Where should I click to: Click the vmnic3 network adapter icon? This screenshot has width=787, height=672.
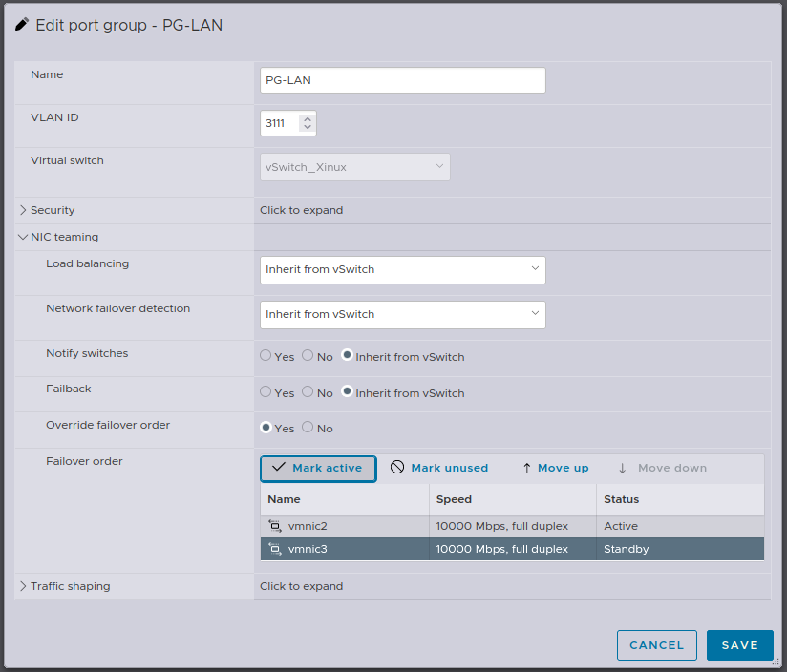(x=275, y=549)
